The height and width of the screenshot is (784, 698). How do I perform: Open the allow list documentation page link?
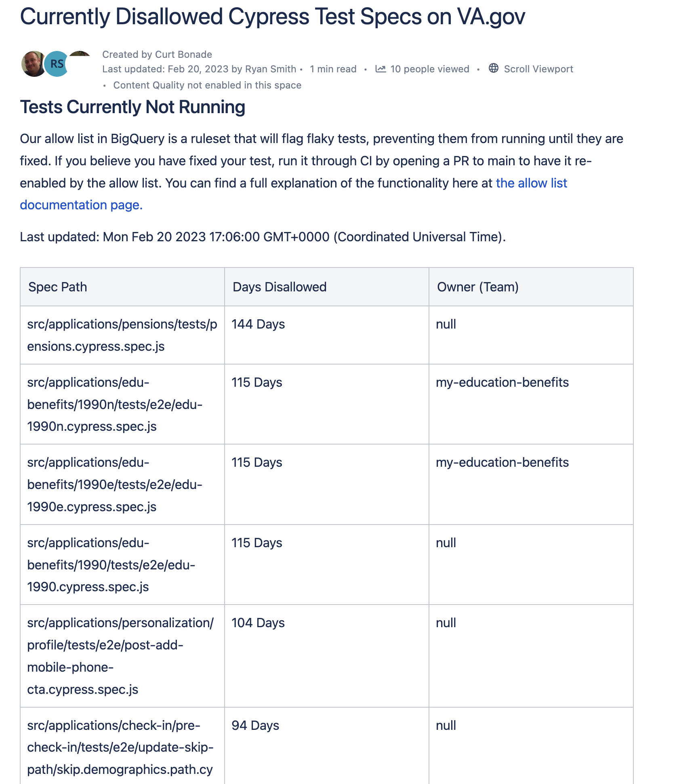click(531, 183)
